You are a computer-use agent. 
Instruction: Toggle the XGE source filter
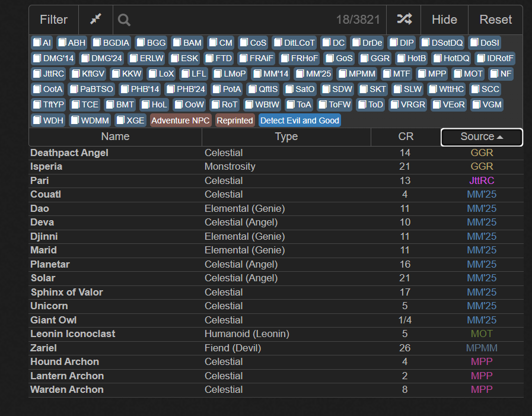pos(130,120)
